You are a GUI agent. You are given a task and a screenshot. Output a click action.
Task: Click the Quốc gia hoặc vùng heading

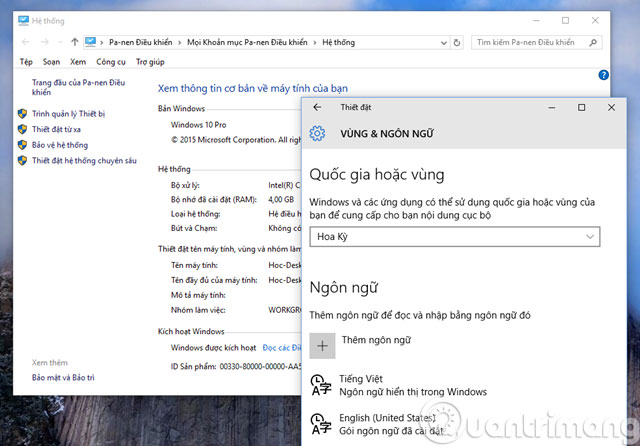[377, 175]
